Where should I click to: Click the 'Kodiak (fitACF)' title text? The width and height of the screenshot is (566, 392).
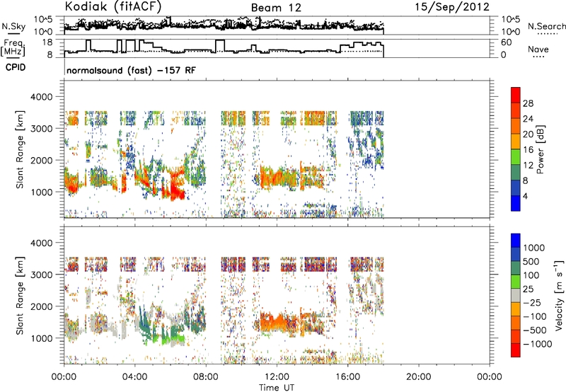coord(113,7)
